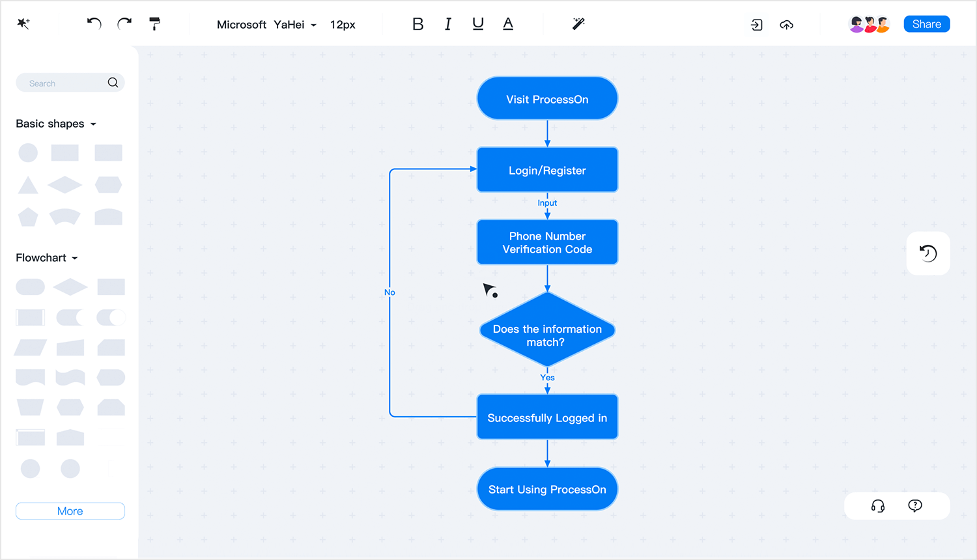Select the hexagon under Basic shapes
977x560 pixels.
tap(109, 185)
